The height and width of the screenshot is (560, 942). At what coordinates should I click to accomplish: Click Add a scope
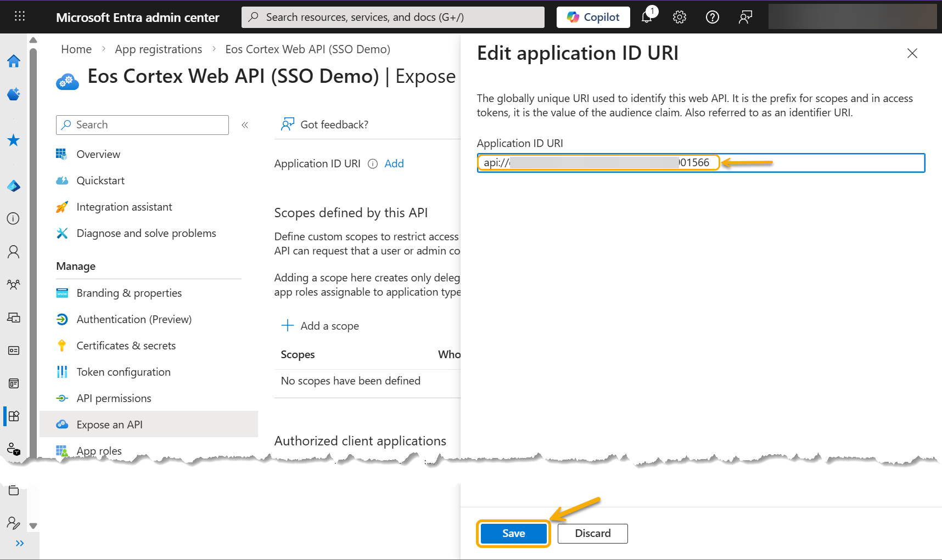tap(320, 326)
